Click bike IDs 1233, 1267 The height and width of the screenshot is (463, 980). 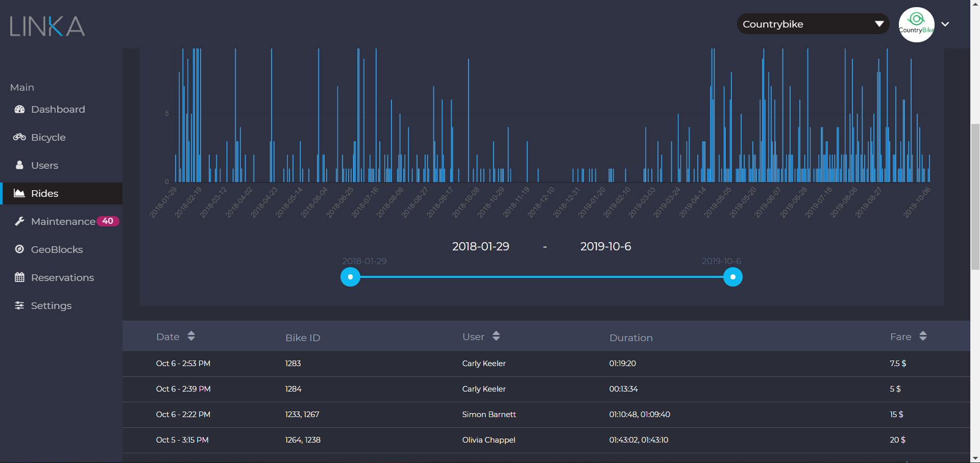tap(302, 415)
